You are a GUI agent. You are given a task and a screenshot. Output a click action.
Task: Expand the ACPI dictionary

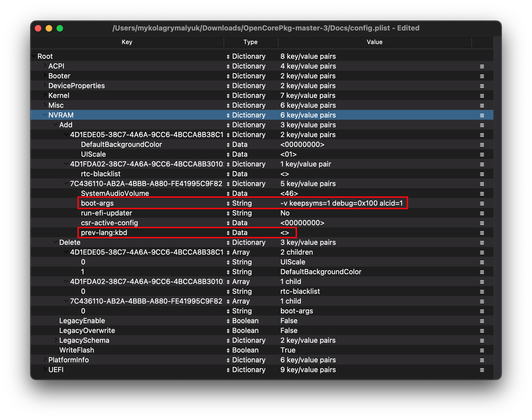tap(45, 66)
